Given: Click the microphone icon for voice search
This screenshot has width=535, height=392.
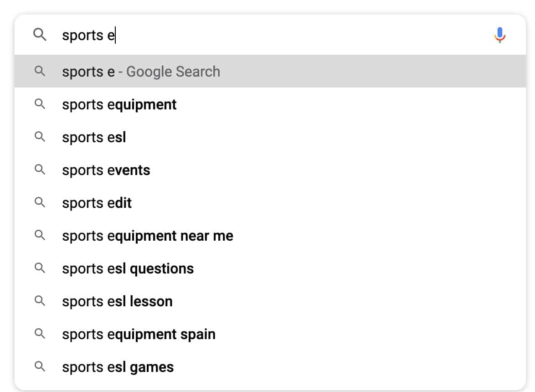Looking at the screenshot, I should point(500,34).
